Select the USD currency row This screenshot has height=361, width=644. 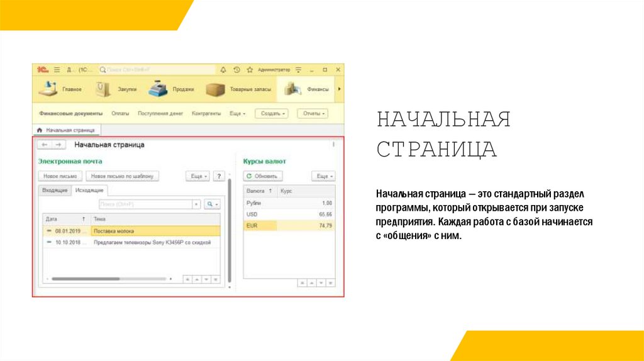(x=289, y=214)
